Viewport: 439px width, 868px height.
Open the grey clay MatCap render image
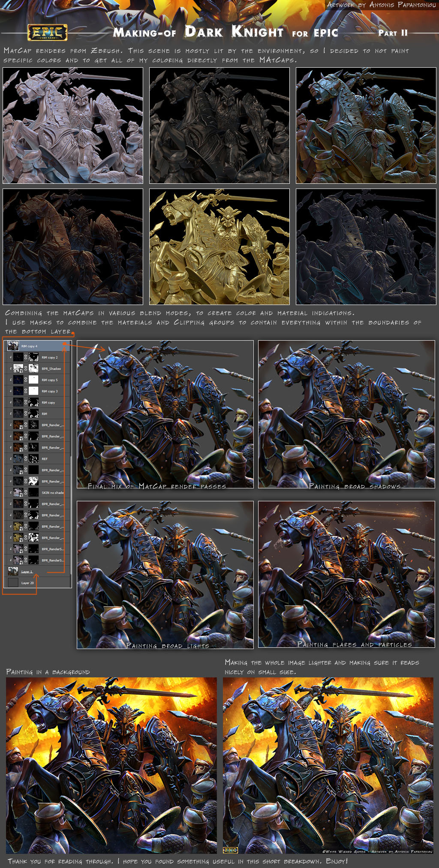73,126
